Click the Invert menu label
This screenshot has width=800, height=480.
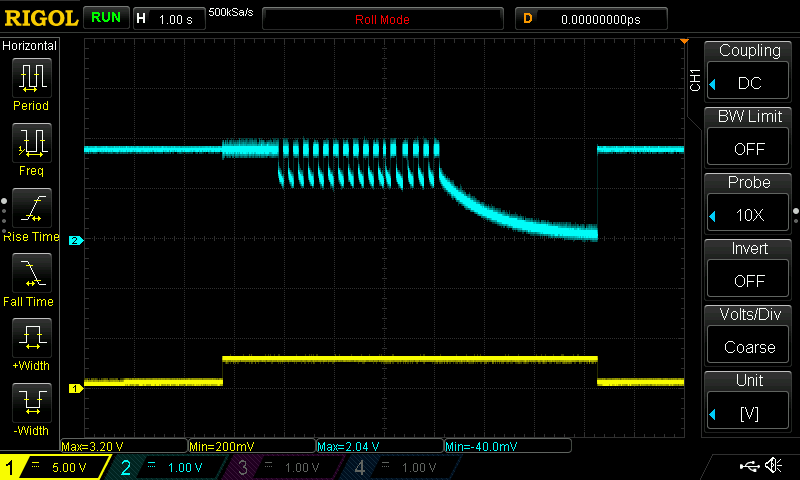click(749, 248)
